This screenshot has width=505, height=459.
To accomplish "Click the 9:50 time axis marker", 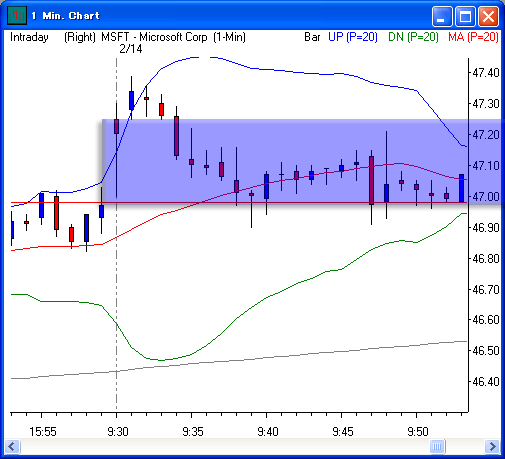I will pyautogui.click(x=418, y=432).
